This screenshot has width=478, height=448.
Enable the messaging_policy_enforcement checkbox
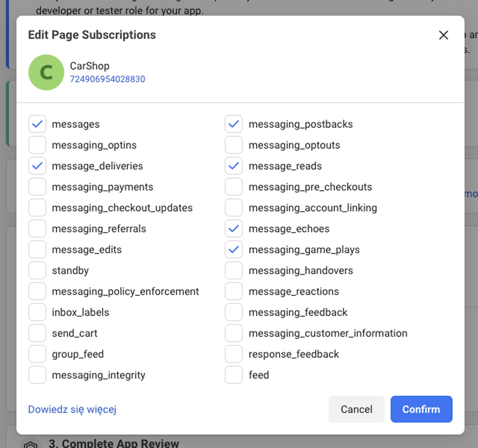(x=37, y=291)
